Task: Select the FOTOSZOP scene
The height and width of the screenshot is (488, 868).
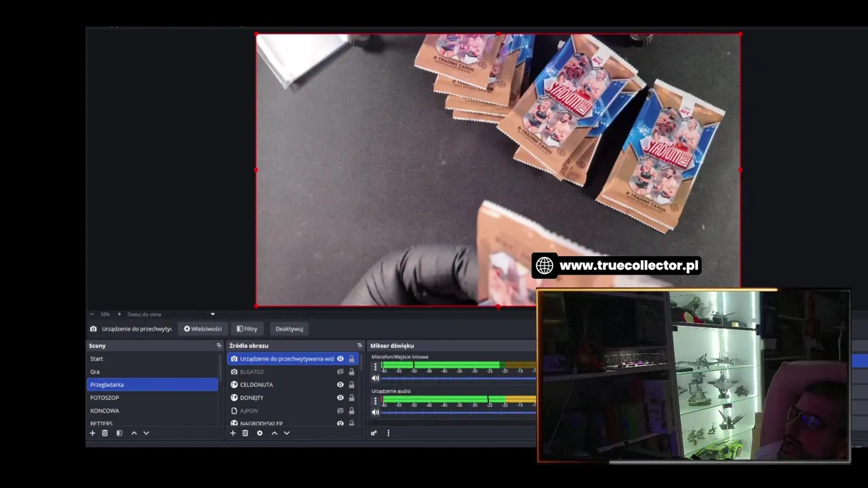Action: point(153,397)
